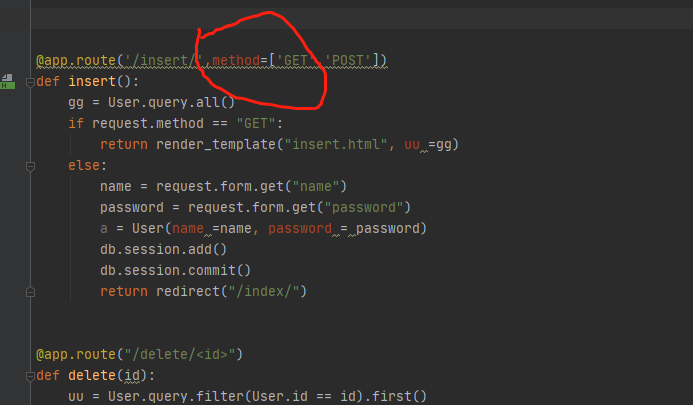Place cursor on insert function name
Screen dimensions: 693x405
[x=92, y=81]
